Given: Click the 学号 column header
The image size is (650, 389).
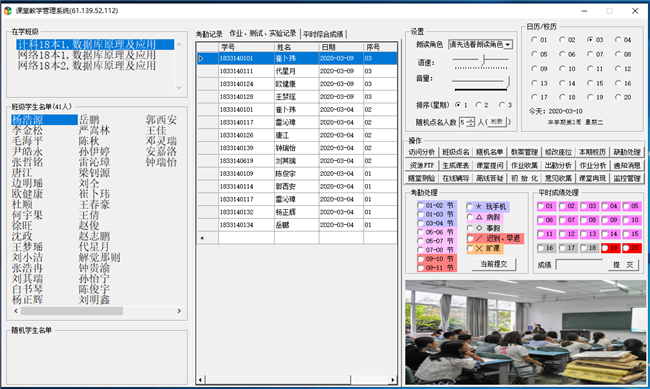Looking at the screenshot, I should (246, 47).
